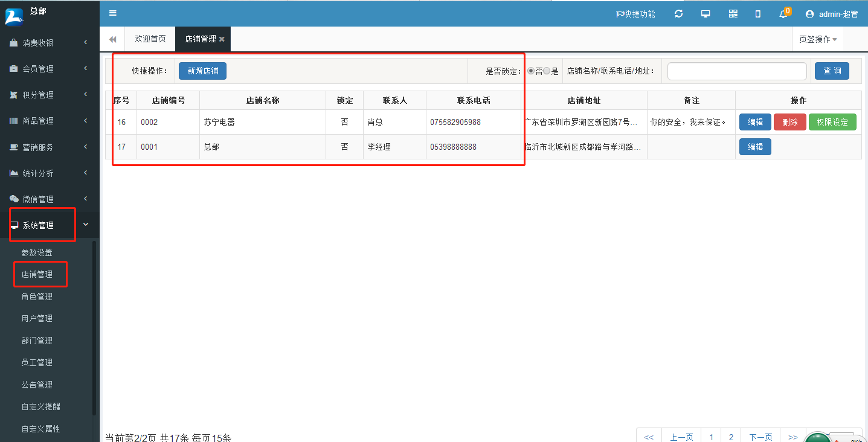Click the refresh icon in the top bar

click(x=678, y=13)
